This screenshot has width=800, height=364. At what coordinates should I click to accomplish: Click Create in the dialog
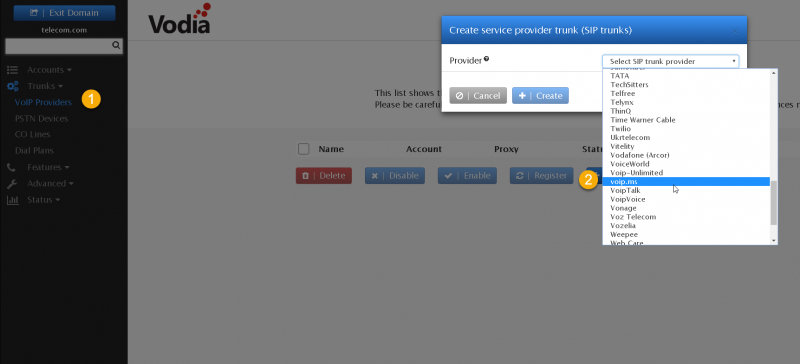click(540, 95)
